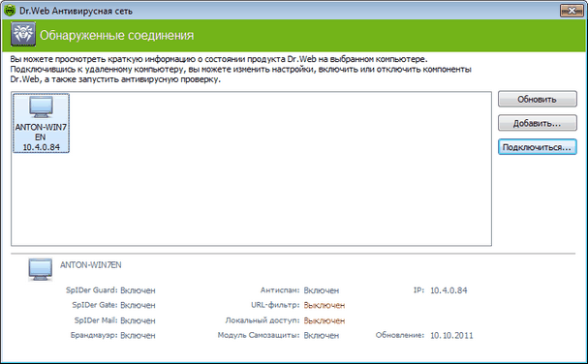This screenshot has height=364, width=588.
Task: Click the SpIDer Gate status Включен
Action: click(x=138, y=306)
